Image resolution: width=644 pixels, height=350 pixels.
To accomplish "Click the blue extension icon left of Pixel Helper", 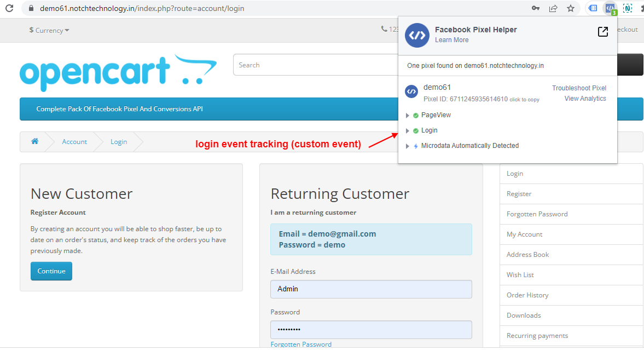I will tap(593, 8).
